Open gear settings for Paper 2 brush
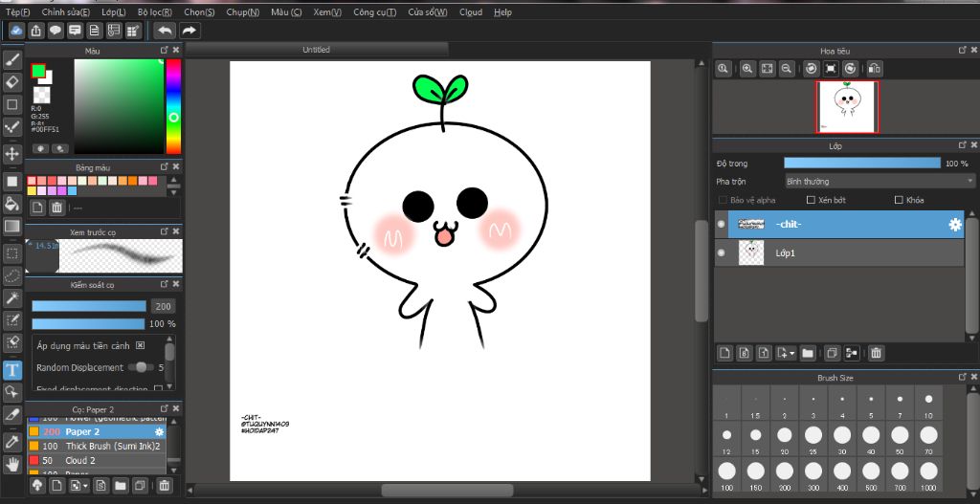Viewport: 980px width, 504px height. (160, 431)
